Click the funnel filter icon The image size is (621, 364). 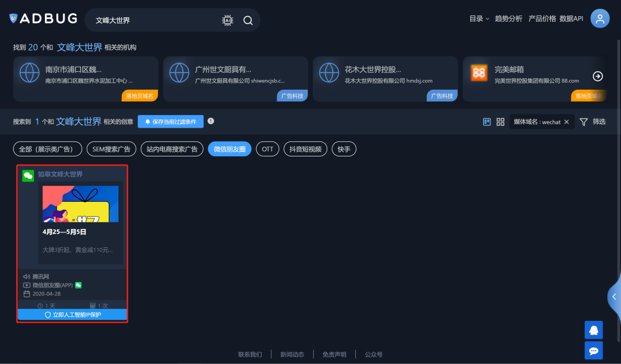pos(584,122)
